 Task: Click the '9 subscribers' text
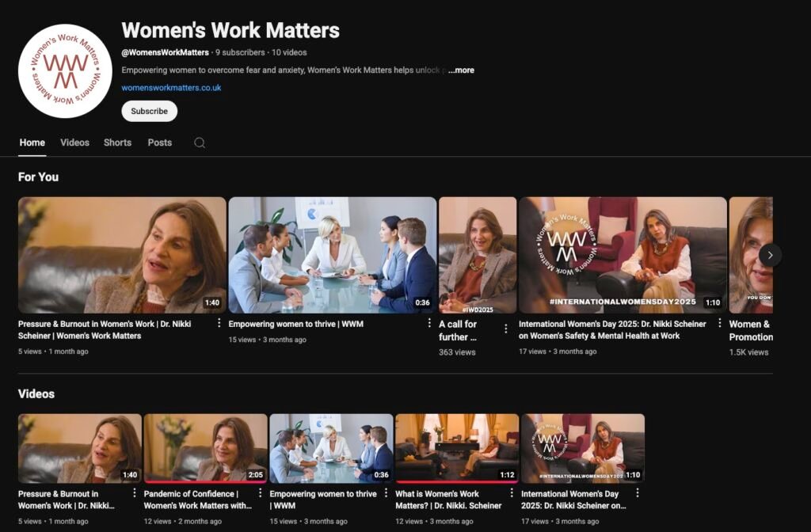pyautogui.click(x=240, y=53)
